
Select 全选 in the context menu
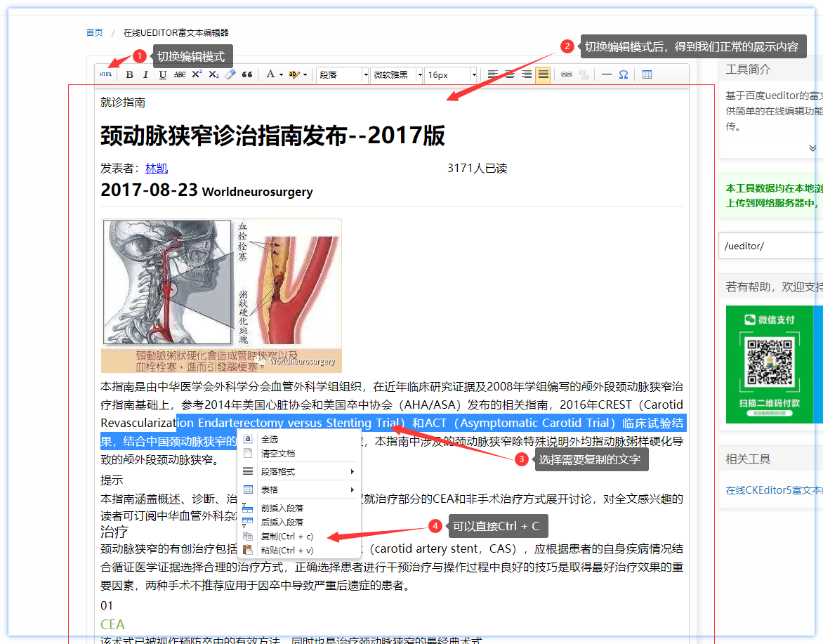[270, 440]
